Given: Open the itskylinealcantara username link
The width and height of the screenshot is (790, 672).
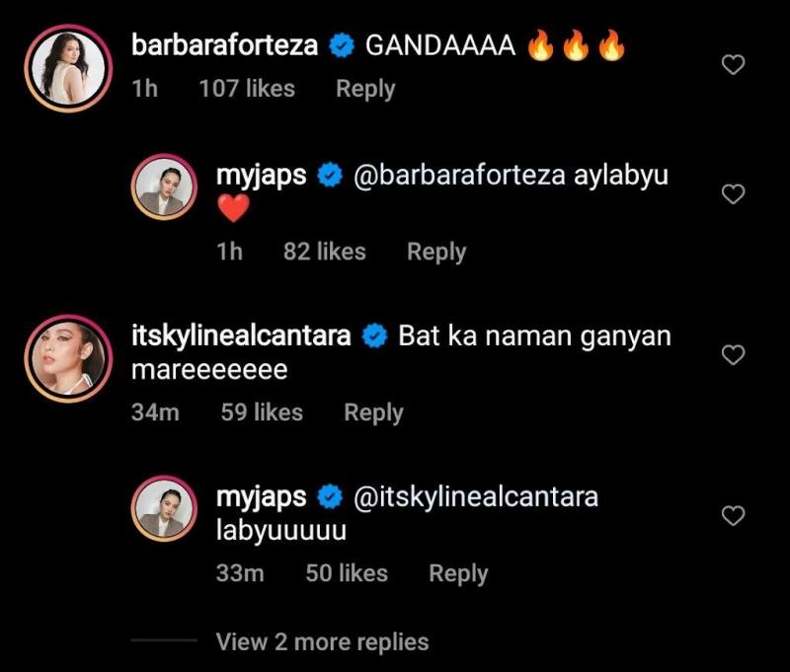Looking at the screenshot, I should 241,336.
